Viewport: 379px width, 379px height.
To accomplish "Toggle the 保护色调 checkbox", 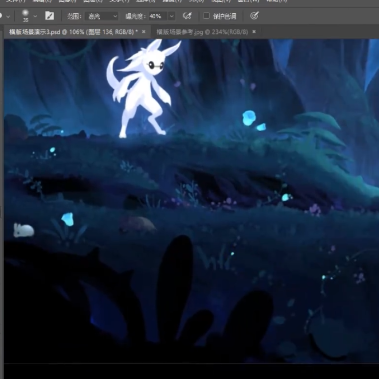I will tap(206, 16).
